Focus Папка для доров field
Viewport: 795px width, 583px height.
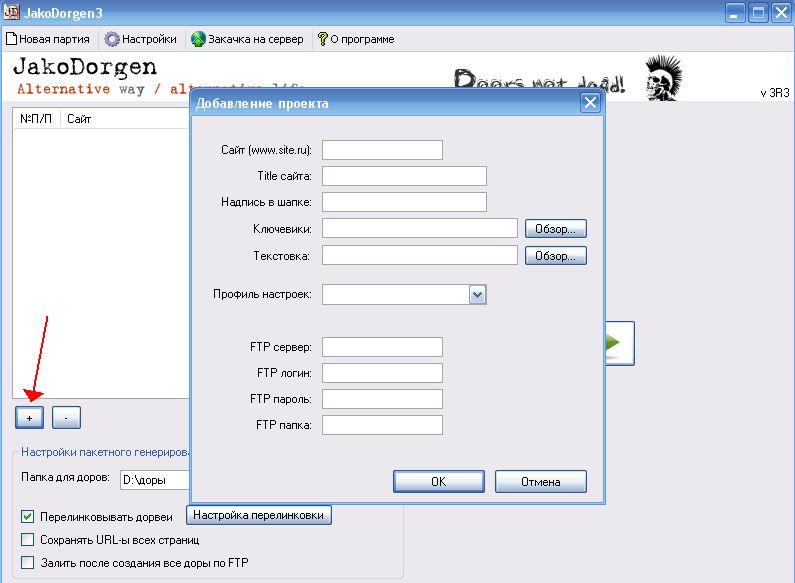[155, 480]
